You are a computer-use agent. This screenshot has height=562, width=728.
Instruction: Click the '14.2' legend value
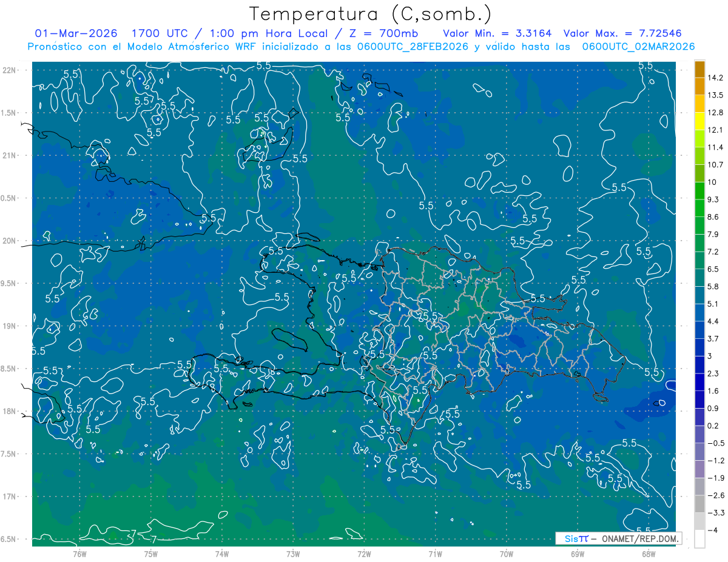[715, 78]
